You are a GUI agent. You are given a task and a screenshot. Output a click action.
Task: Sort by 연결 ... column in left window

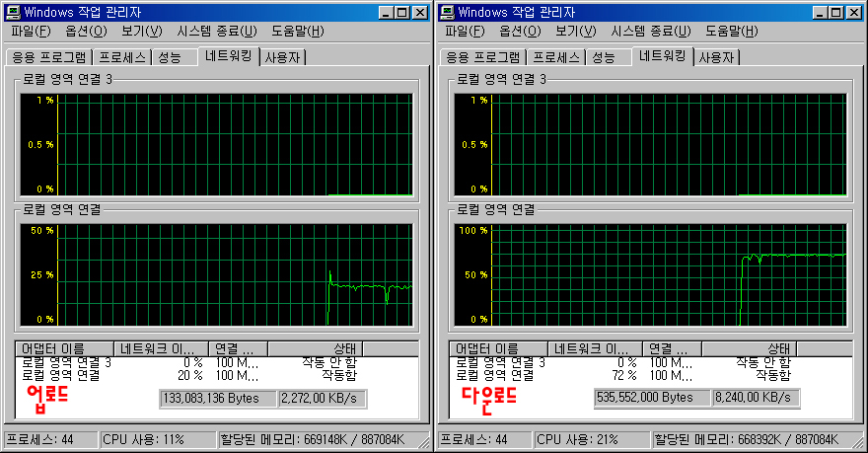coord(239,349)
